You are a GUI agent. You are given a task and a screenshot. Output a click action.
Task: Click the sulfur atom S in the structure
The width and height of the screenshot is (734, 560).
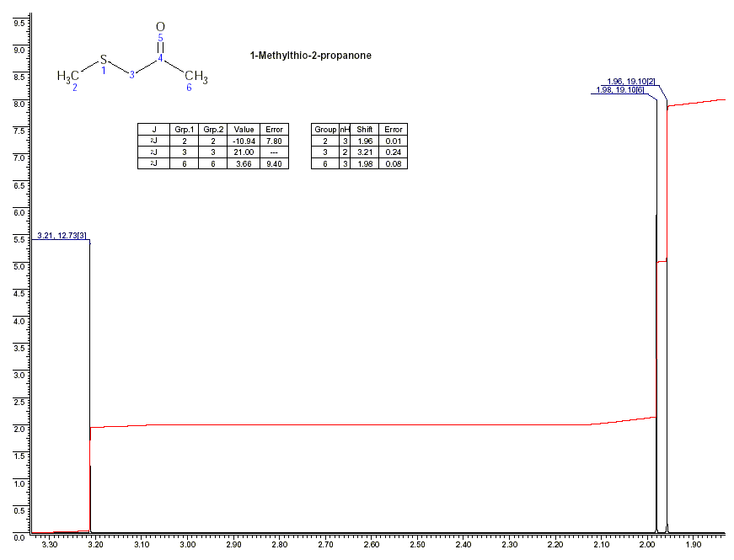point(104,60)
